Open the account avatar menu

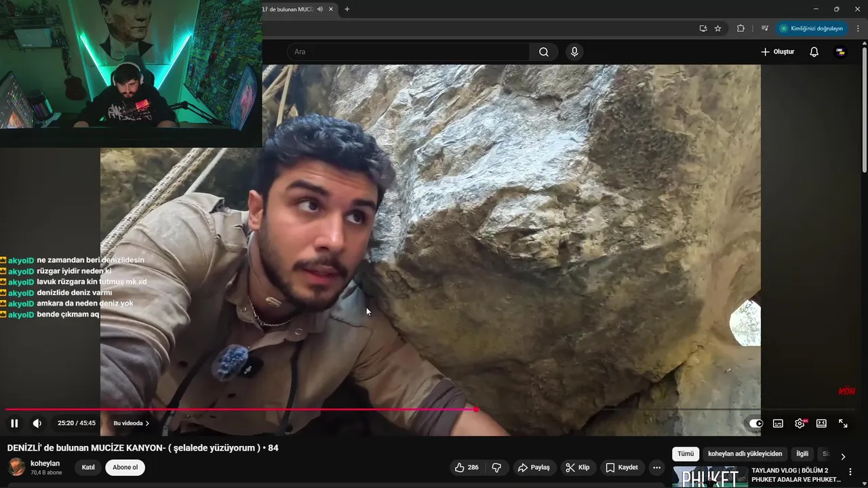[x=840, y=52]
